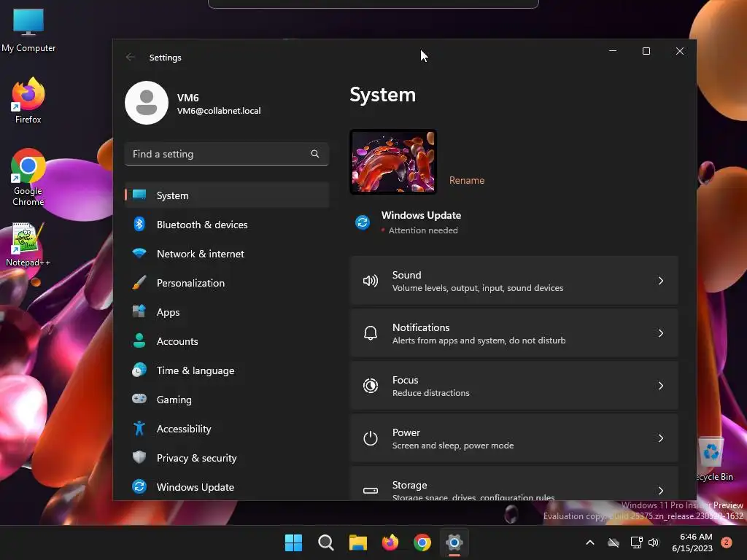The height and width of the screenshot is (560, 747).
Task: Click the Sound speaker icon
Action: coord(370,281)
